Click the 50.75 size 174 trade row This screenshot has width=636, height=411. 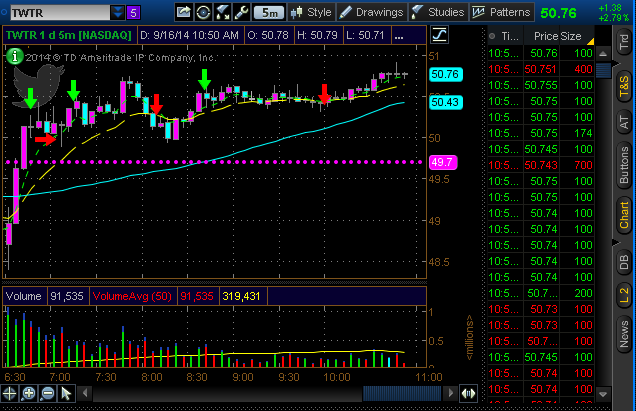click(x=541, y=133)
